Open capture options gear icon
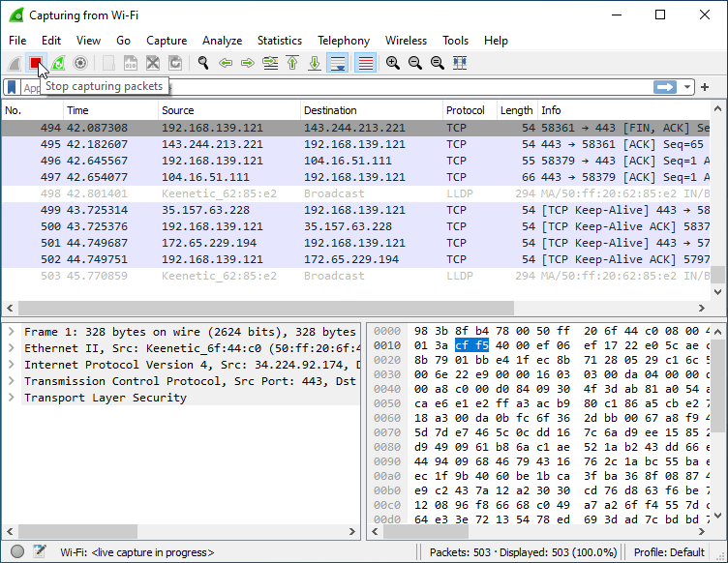The width and height of the screenshot is (728, 563). pos(80,63)
